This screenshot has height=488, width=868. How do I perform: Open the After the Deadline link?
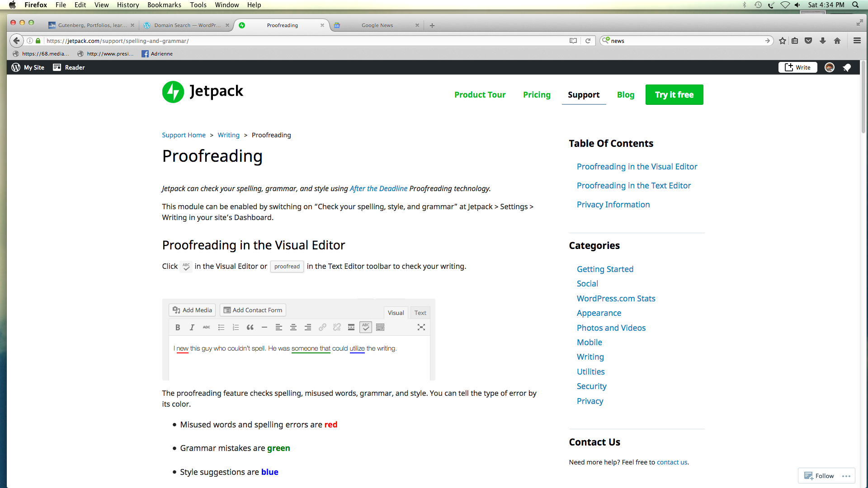378,188
